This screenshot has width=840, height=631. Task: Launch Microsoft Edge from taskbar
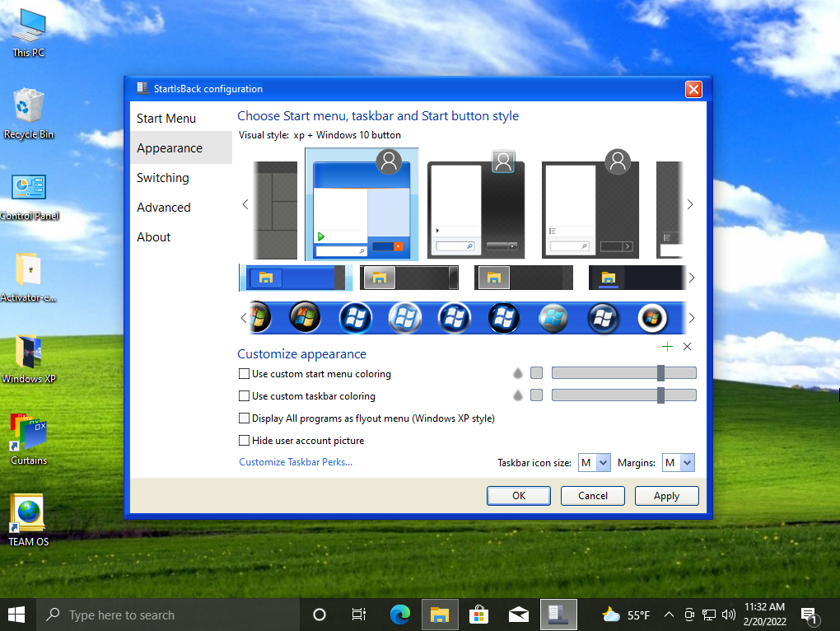tap(399, 615)
